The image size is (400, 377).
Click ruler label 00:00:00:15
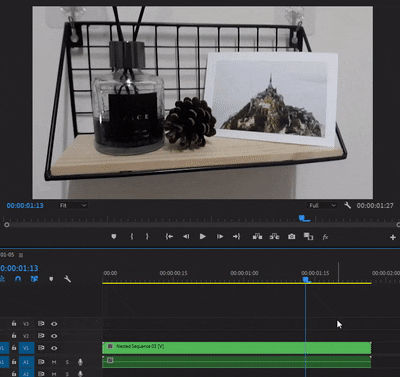pyautogui.click(x=173, y=273)
